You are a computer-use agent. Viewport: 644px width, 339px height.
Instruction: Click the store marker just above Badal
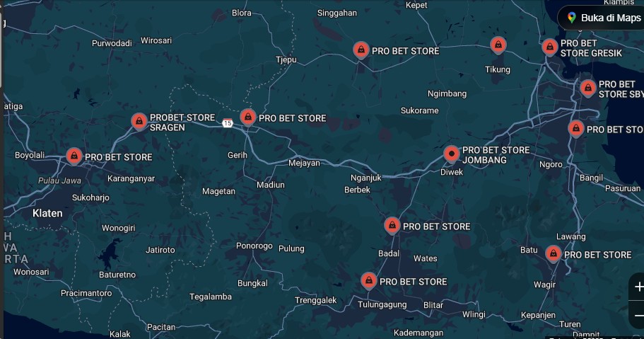click(392, 225)
